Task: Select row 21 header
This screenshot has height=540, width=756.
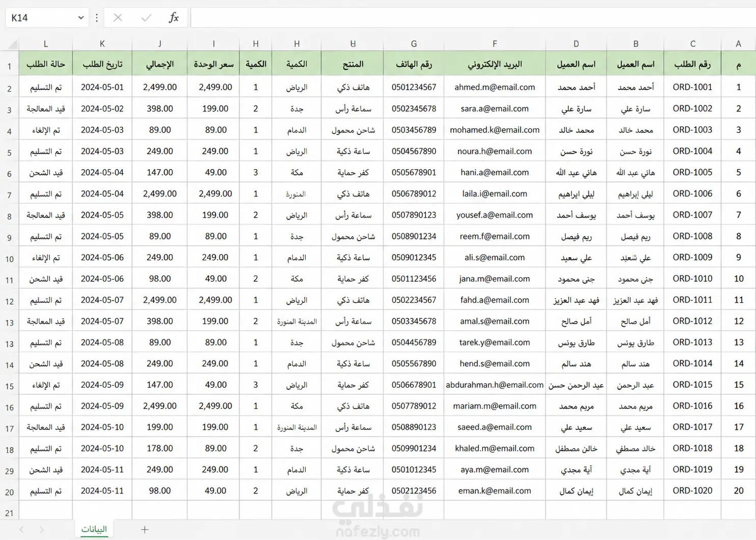Action: (9, 513)
